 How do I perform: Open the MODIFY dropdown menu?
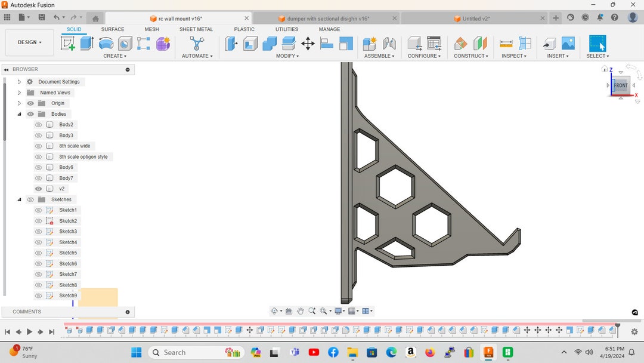pos(287,56)
